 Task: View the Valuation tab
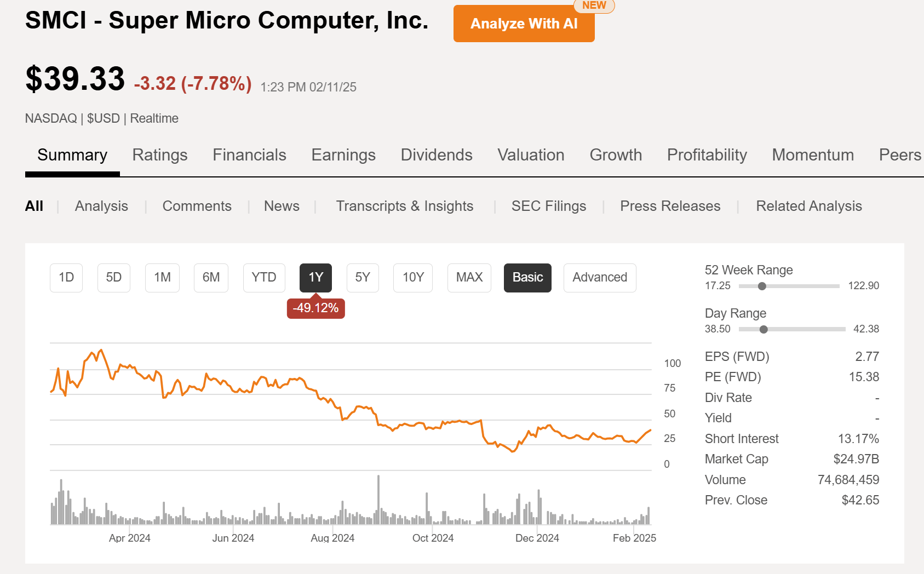pos(531,155)
